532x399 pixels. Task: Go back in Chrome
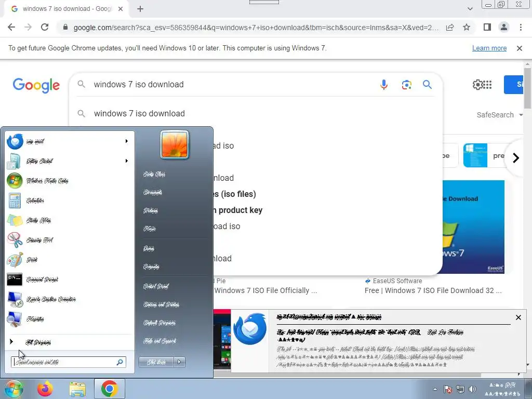(11, 27)
